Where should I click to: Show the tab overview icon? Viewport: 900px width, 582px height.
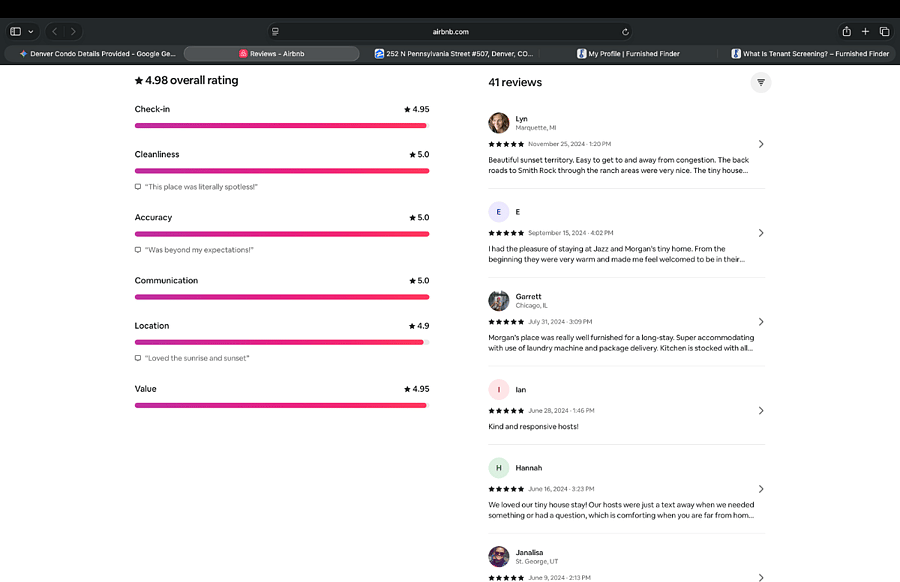point(885,32)
